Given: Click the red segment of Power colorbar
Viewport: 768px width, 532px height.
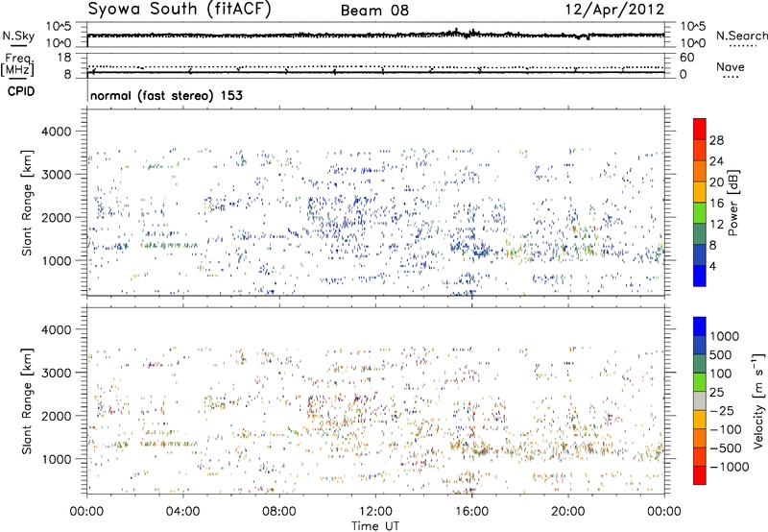Looking at the screenshot, I should click(x=700, y=130).
